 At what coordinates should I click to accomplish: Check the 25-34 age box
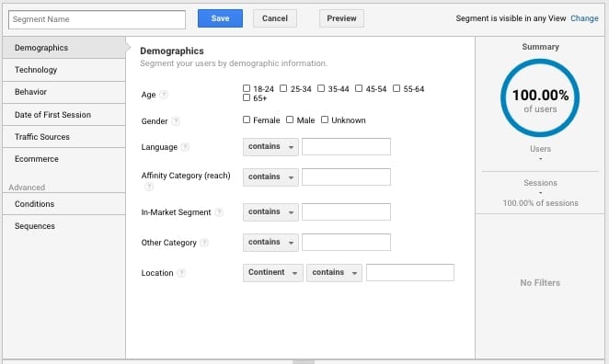coord(283,88)
